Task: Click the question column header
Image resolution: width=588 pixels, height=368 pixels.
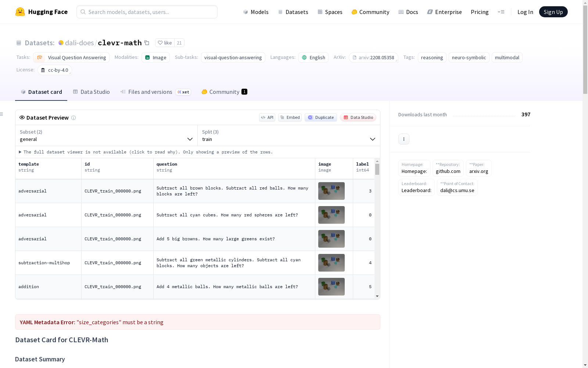Action: (234, 169)
